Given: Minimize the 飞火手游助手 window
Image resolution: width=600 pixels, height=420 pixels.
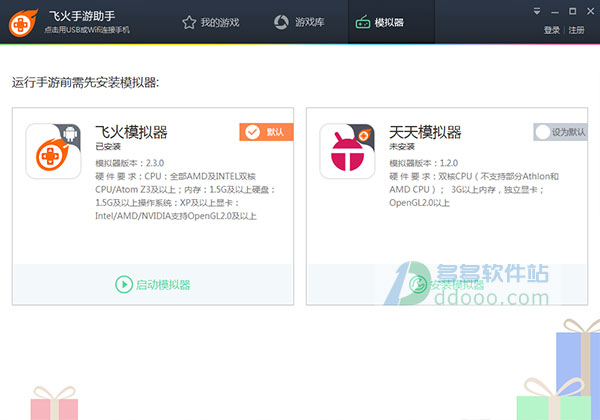Looking at the screenshot, I should click(x=554, y=12).
